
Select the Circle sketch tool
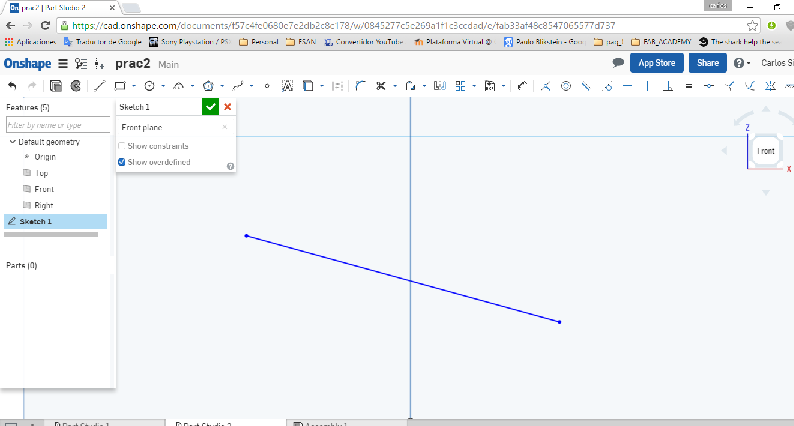149,86
